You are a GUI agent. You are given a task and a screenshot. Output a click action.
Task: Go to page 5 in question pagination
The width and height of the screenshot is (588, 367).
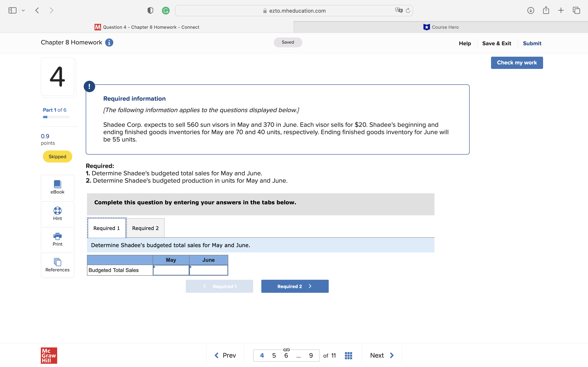(274, 355)
